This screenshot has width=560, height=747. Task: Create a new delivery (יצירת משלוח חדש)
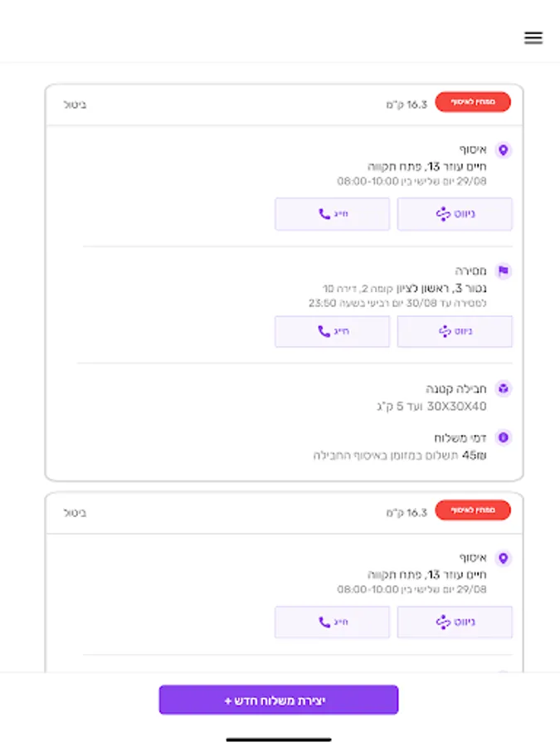(x=279, y=701)
